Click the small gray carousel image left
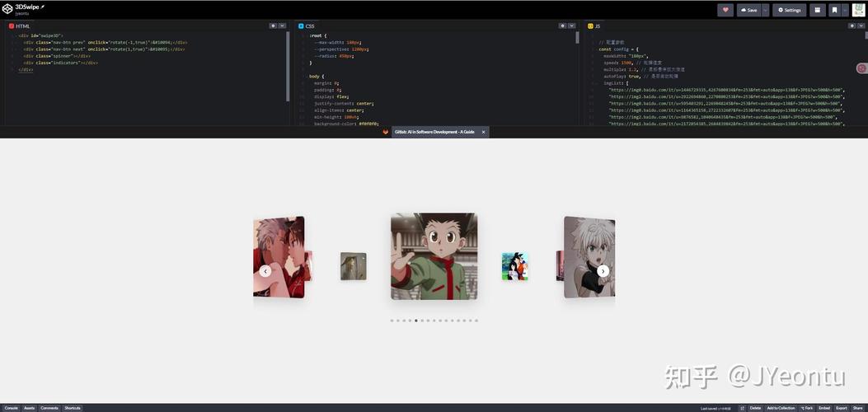This screenshot has height=412, width=868. tap(353, 266)
